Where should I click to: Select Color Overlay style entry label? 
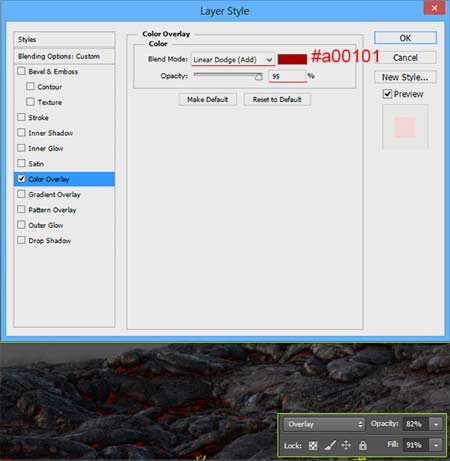[49, 179]
